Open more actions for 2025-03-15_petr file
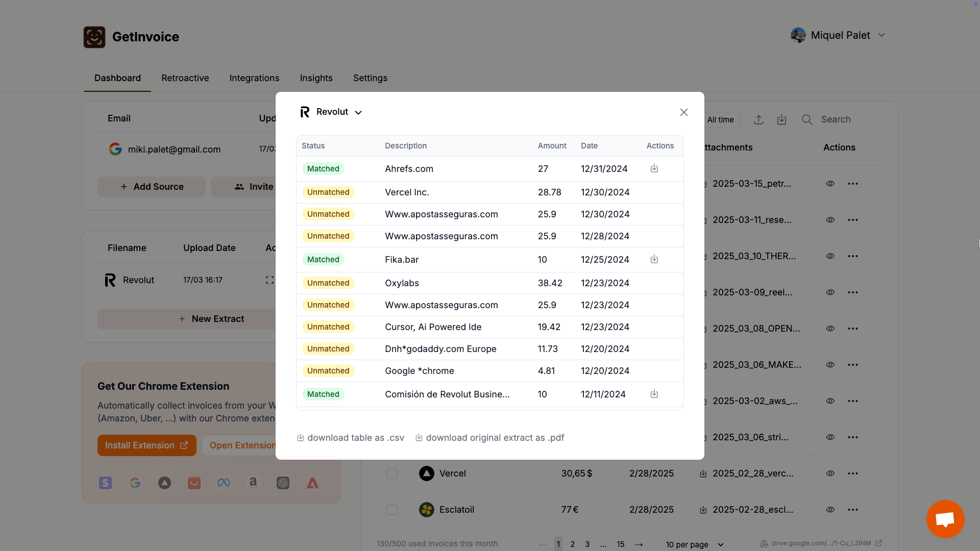This screenshot has height=551, width=980. tap(852, 184)
